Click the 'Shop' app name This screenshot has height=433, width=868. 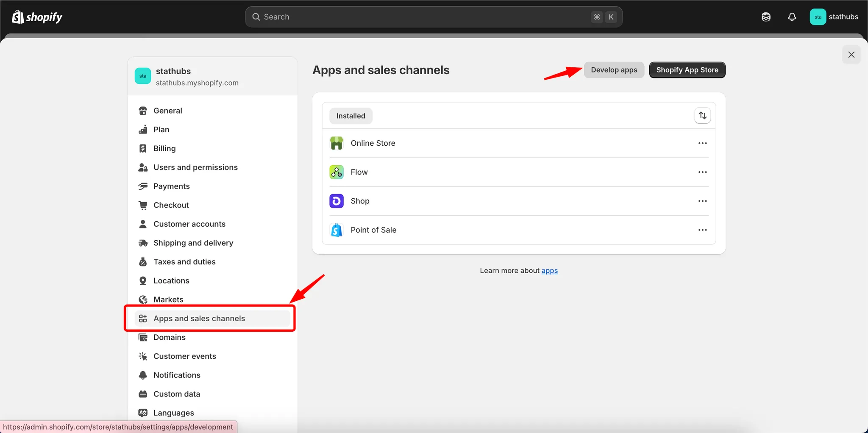pyautogui.click(x=360, y=201)
